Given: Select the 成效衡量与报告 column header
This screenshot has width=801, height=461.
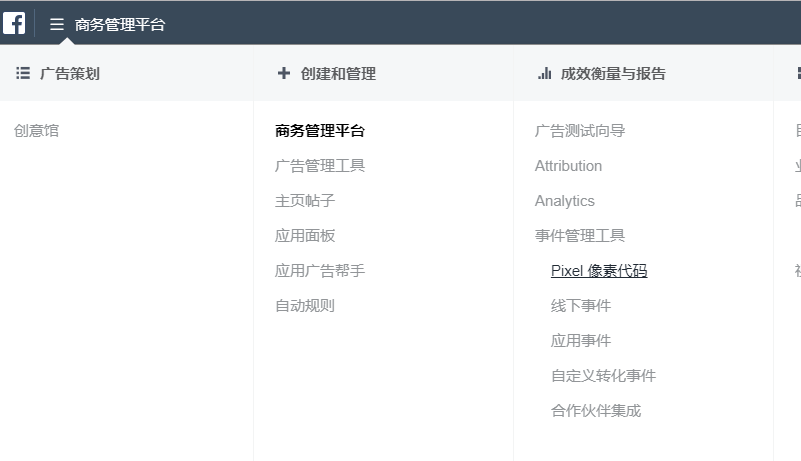Looking at the screenshot, I should tap(613, 74).
